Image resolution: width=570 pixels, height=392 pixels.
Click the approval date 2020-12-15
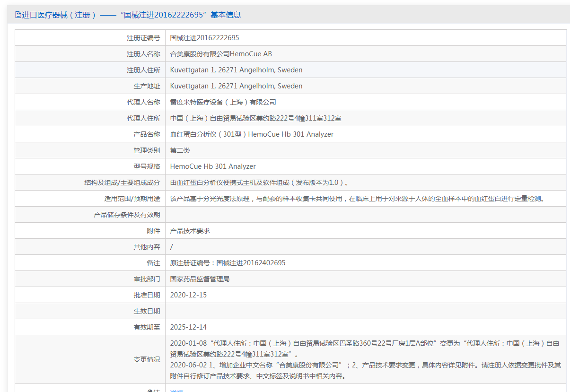point(189,295)
